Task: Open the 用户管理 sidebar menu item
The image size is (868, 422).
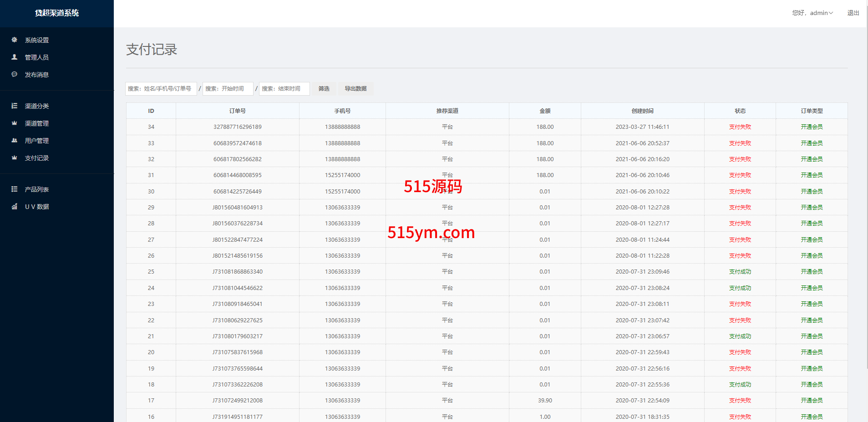Action: [x=37, y=141]
